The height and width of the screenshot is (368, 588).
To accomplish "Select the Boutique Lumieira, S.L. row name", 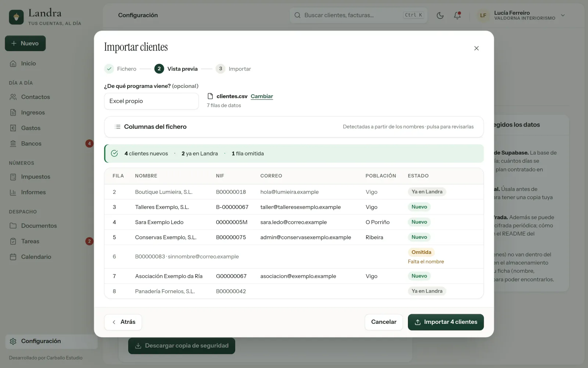I will (164, 192).
